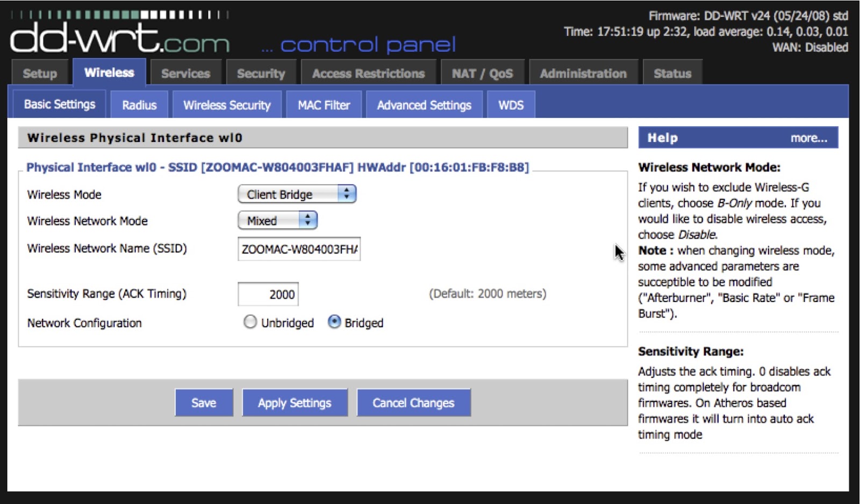This screenshot has height=504, width=860.
Task: Open the Wireless Mode dropdown
Action: tap(297, 194)
